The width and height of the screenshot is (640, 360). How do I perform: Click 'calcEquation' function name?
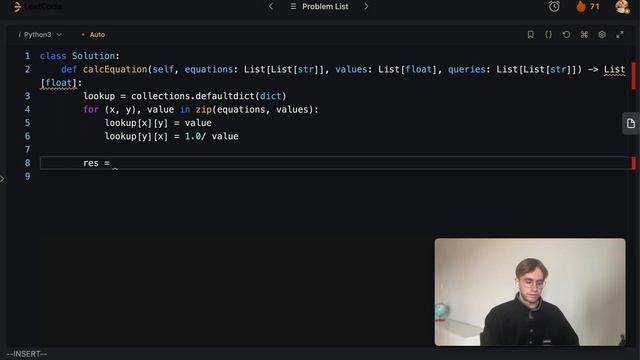pos(115,69)
